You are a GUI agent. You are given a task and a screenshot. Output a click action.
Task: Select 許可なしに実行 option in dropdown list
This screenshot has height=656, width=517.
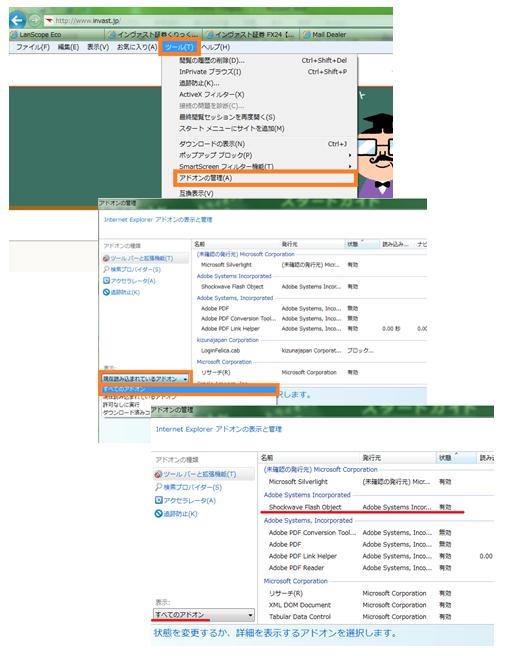[x=121, y=405]
